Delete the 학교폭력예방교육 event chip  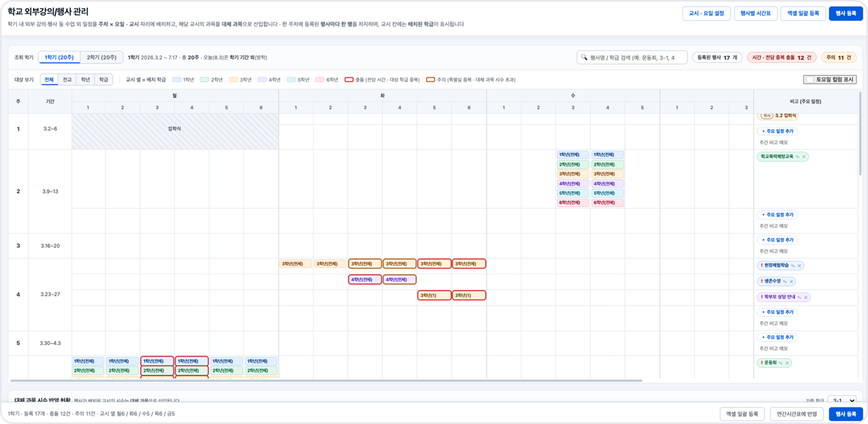tap(804, 157)
